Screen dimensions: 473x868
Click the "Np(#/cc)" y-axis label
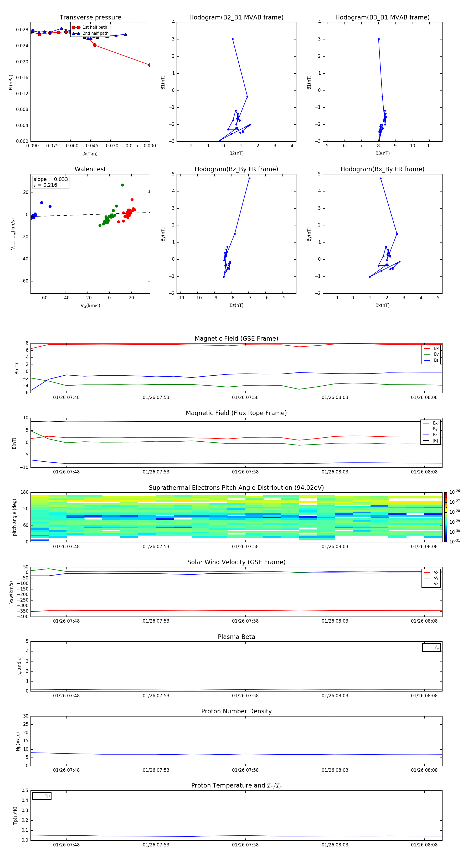pyautogui.click(x=18, y=741)
